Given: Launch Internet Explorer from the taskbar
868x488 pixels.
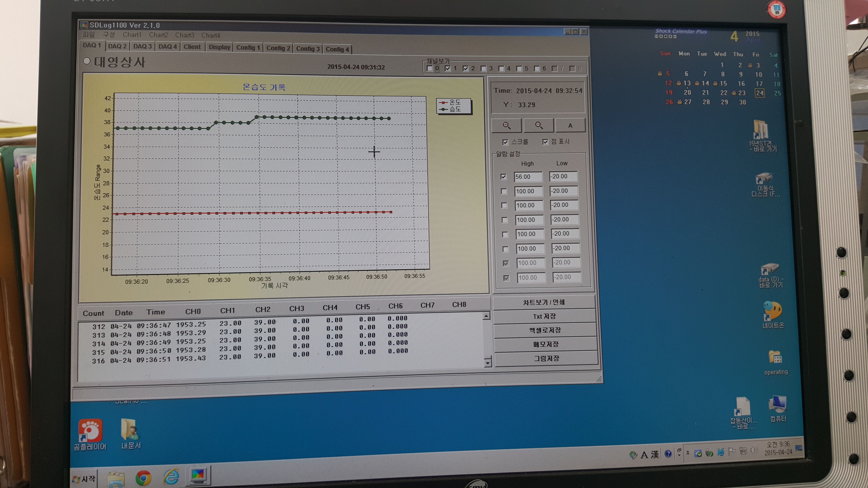Looking at the screenshot, I should tap(171, 477).
